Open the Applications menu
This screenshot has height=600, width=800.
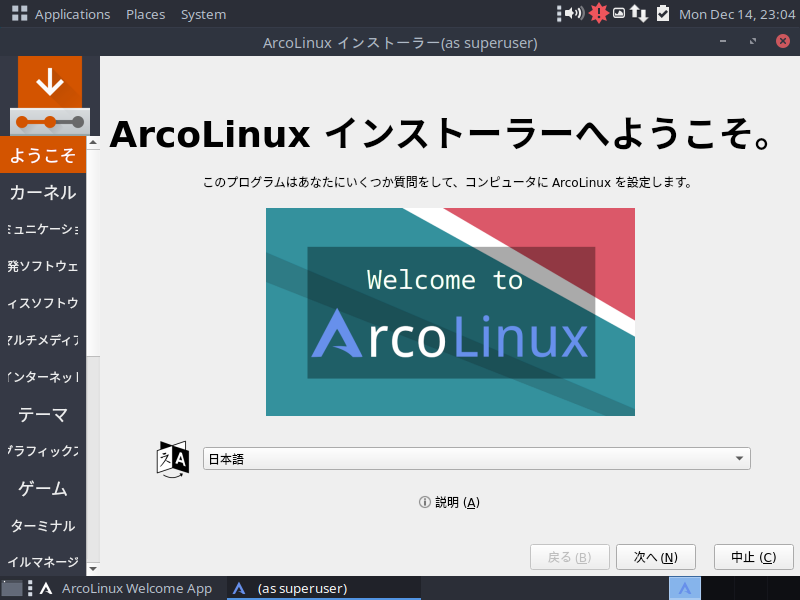click(x=72, y=14)
